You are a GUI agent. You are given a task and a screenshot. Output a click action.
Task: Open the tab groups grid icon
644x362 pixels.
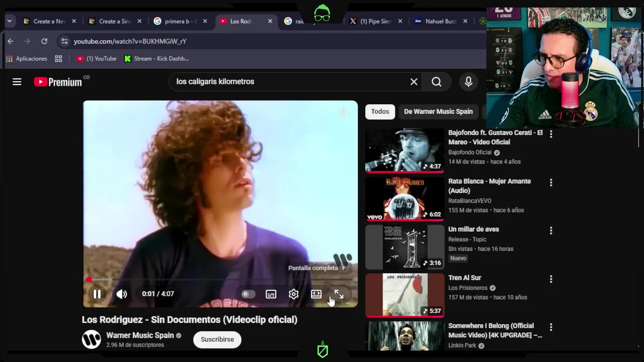click(x=58, y=59)
